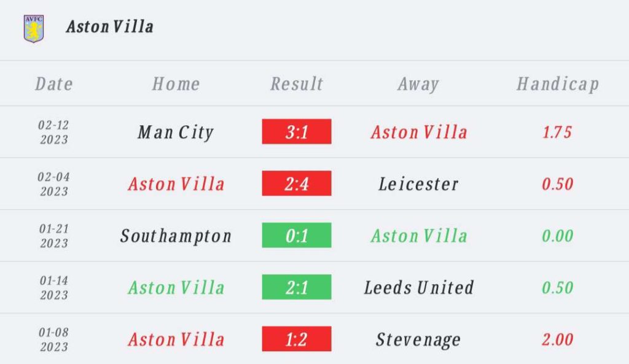Click the red 1:2 result badge

297,339
